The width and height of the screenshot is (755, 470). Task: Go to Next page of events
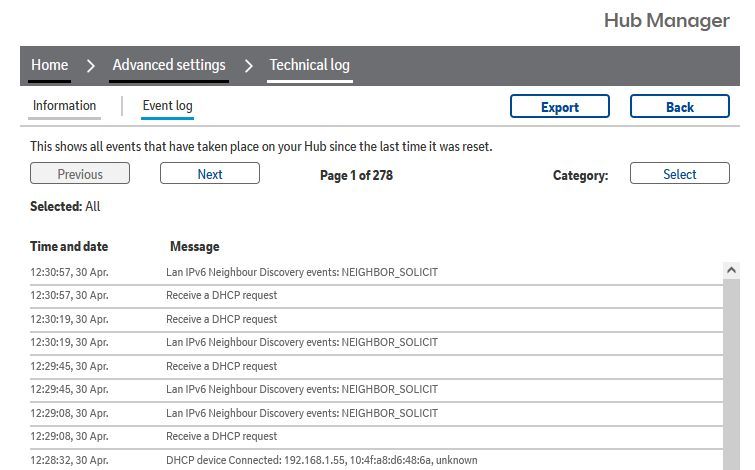(x=210, y=174)
